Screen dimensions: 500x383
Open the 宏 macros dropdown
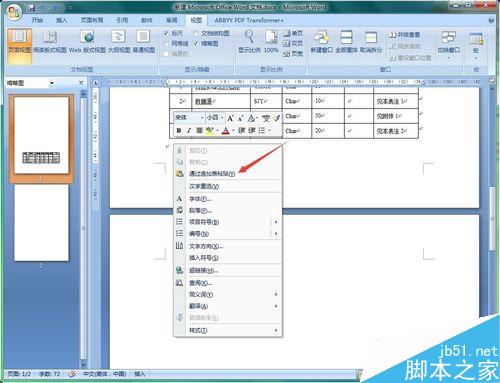pos(476,46)
